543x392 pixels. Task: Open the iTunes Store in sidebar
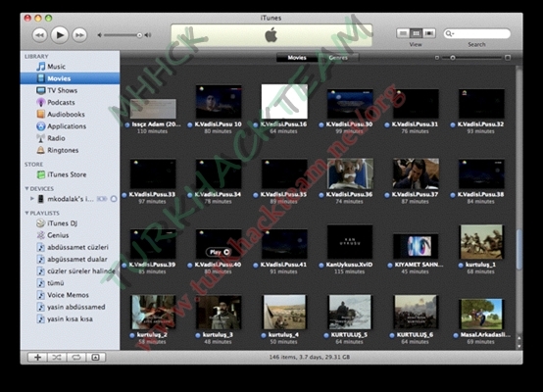coord(67,174)
